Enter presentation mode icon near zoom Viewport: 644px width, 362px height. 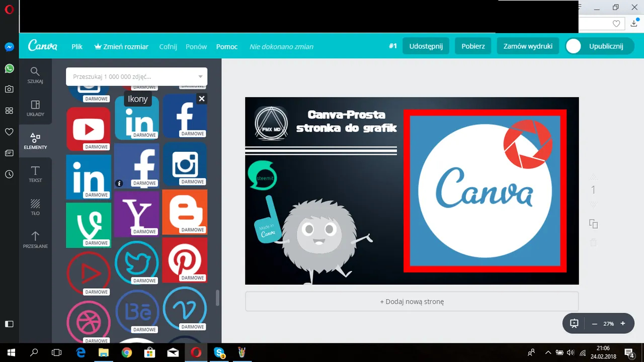(574, 323)
